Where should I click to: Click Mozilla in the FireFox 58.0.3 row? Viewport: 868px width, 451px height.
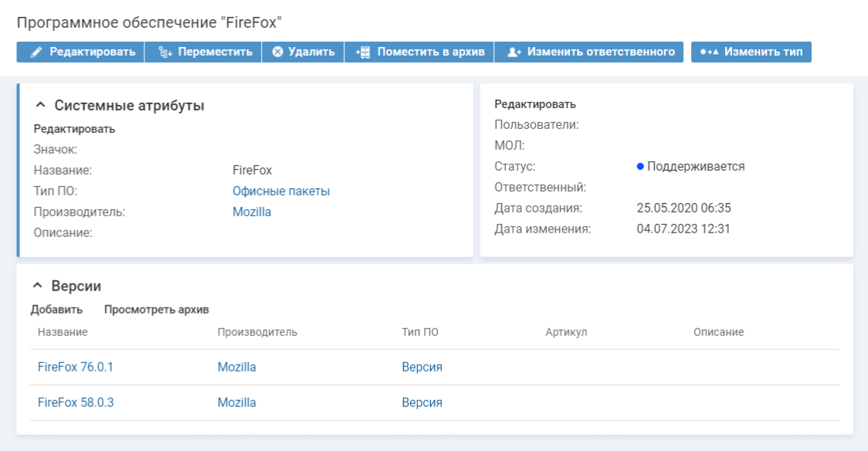pyautogui.click(x=237, y=402)
